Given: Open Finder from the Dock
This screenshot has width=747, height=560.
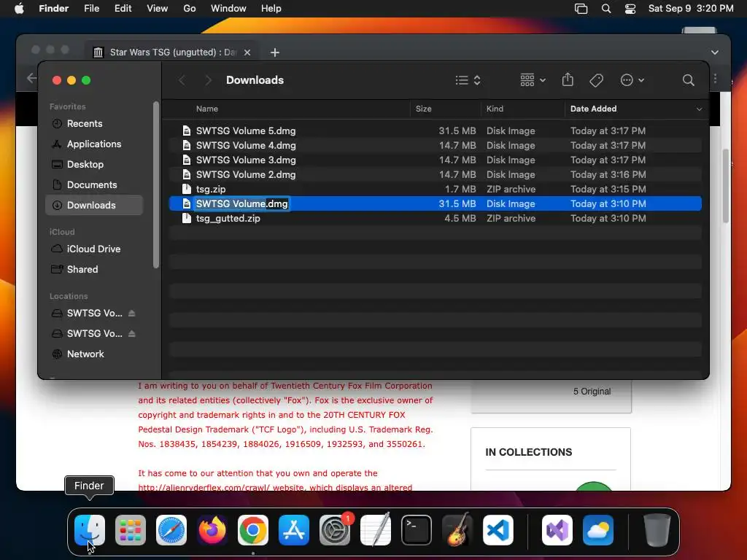Looking at the screenshot, I should pos(90,530).
